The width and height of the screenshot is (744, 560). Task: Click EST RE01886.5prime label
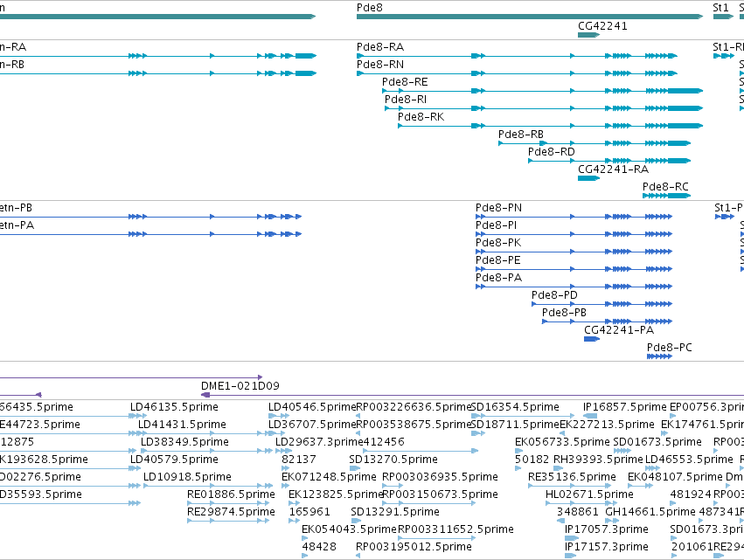point(231,495)
